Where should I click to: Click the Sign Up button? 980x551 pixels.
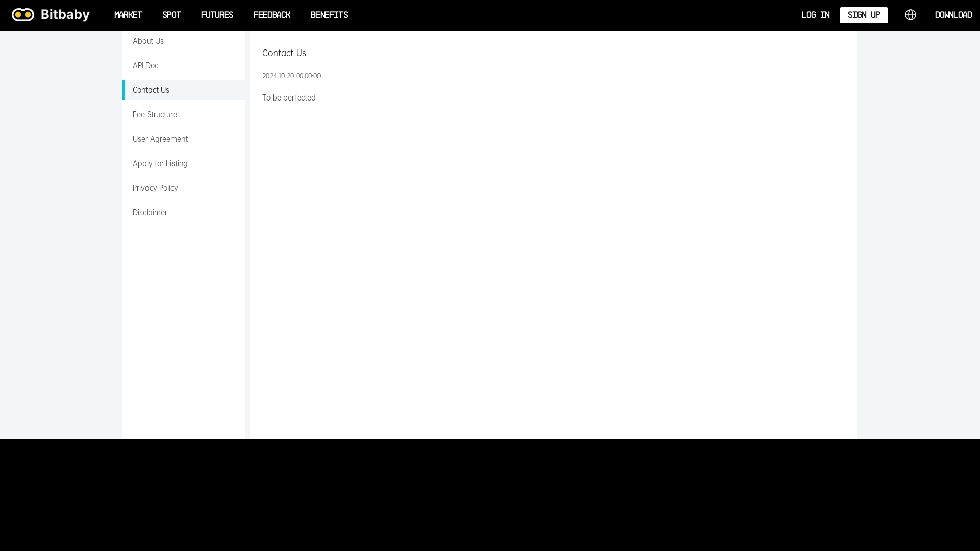click(864, 15)
